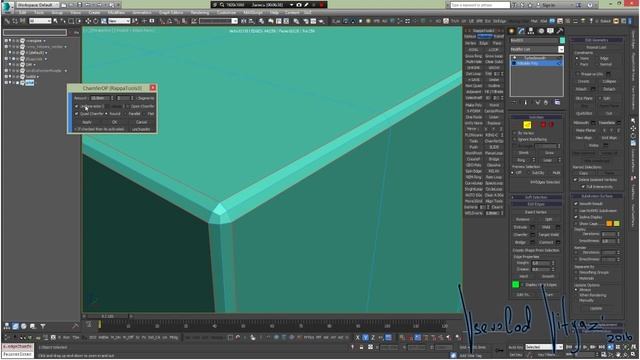Open the Tools menu
The height and width of the screenshot is (360, 640).
tap(39, 13)
